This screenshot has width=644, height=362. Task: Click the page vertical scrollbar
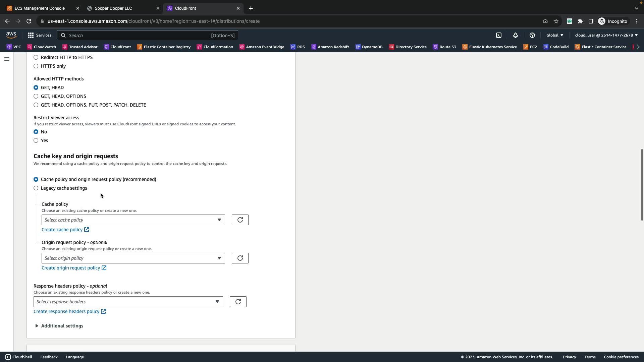642,184
